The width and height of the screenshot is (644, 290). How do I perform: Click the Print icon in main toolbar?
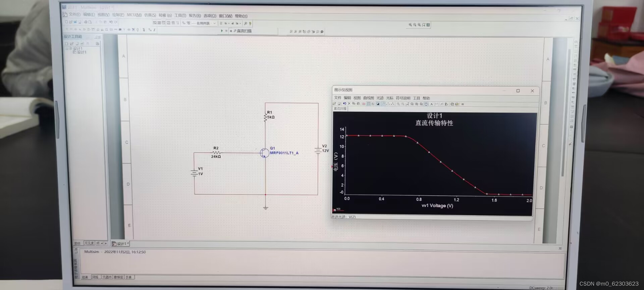pos(86,22)
